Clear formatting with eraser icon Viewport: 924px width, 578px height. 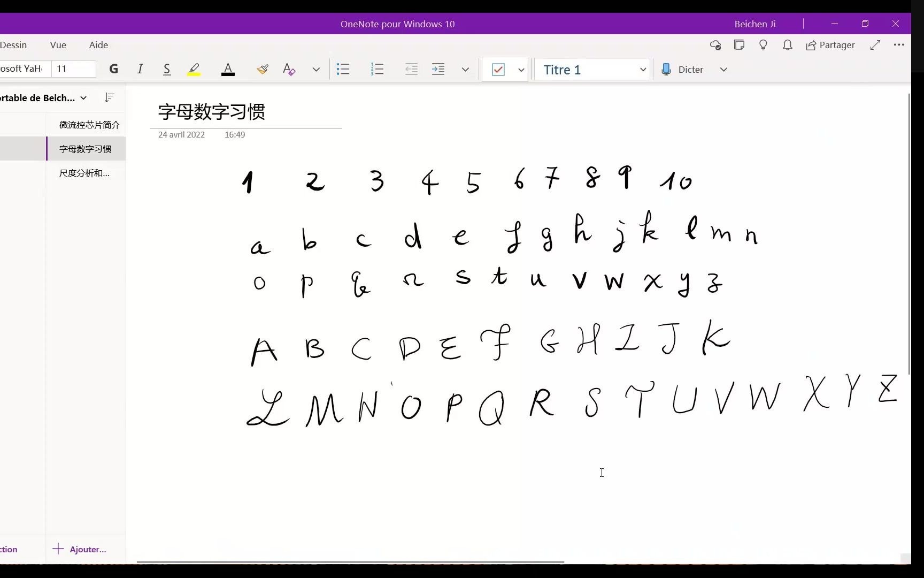coord(289,69)
